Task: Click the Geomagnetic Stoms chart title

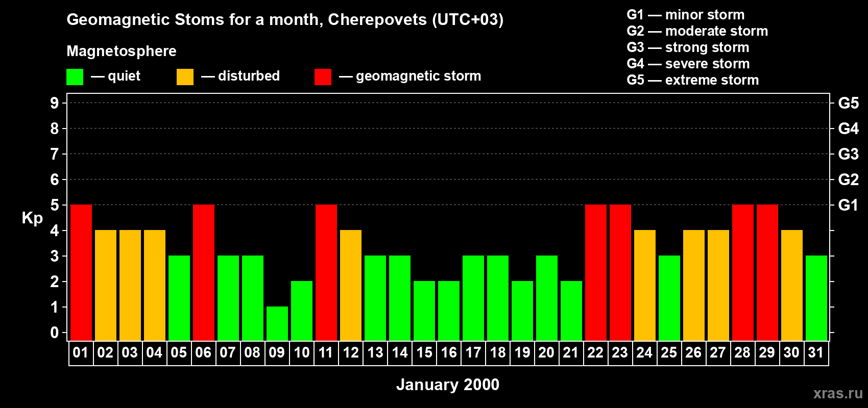Action: pyautogui.click(x=285, y=19)
